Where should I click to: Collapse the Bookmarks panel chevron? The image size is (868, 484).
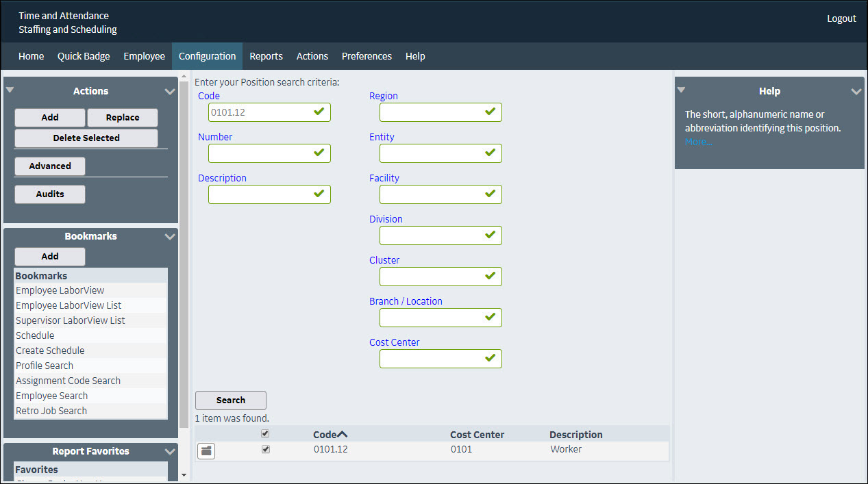(170, 237)
